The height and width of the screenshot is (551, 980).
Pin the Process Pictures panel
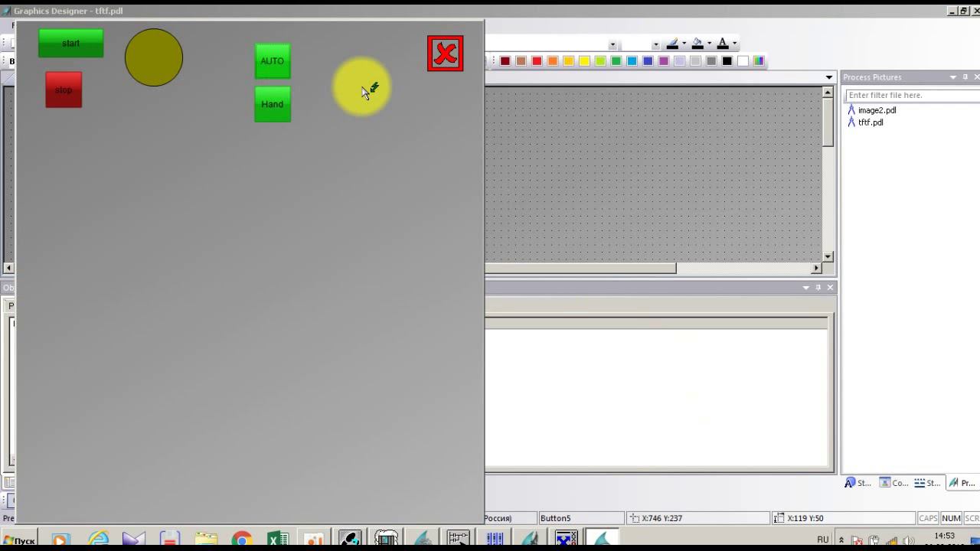tap(965, 77)
